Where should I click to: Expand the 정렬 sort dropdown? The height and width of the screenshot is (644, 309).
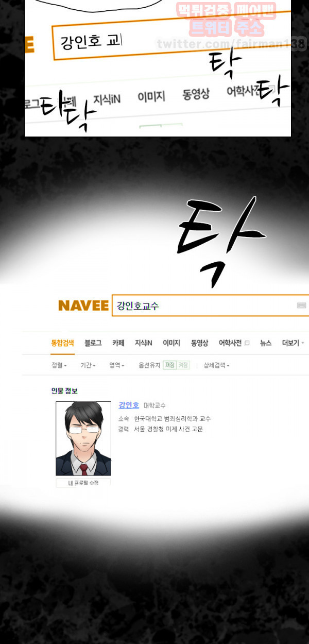coord(59,365)
